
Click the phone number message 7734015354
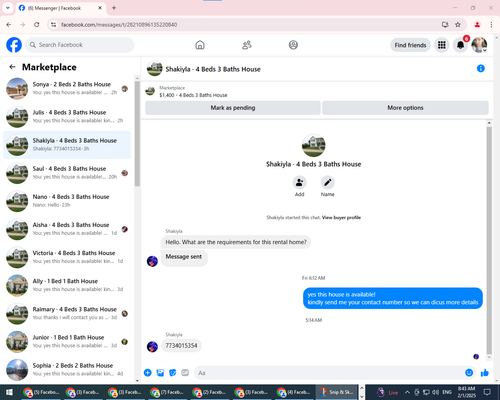pyautogui.click(x=181, y=346)
